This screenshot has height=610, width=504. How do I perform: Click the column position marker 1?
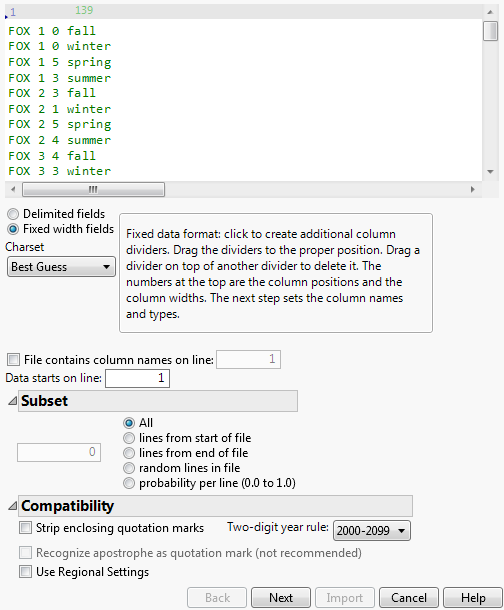13,12
